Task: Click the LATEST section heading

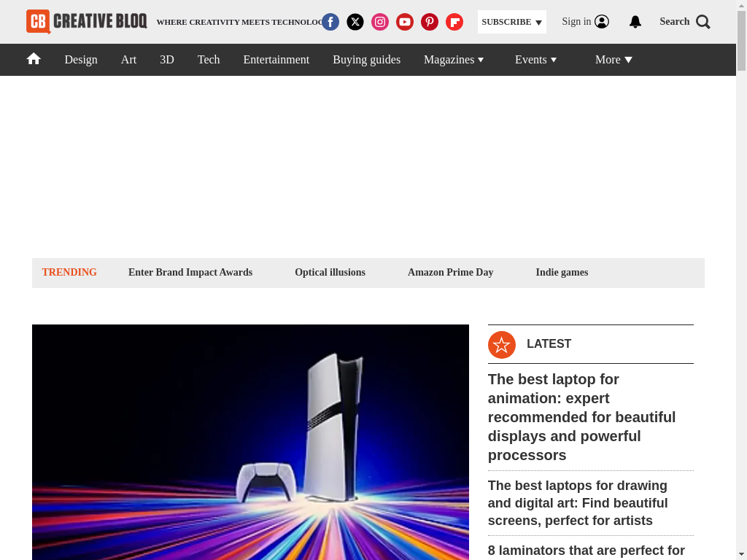Action: 549,344
